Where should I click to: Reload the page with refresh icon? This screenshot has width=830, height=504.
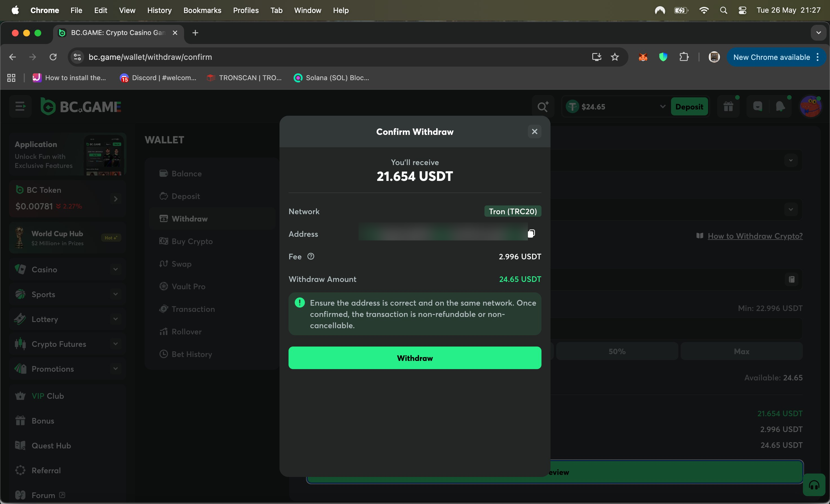click(x=53, y=57)
